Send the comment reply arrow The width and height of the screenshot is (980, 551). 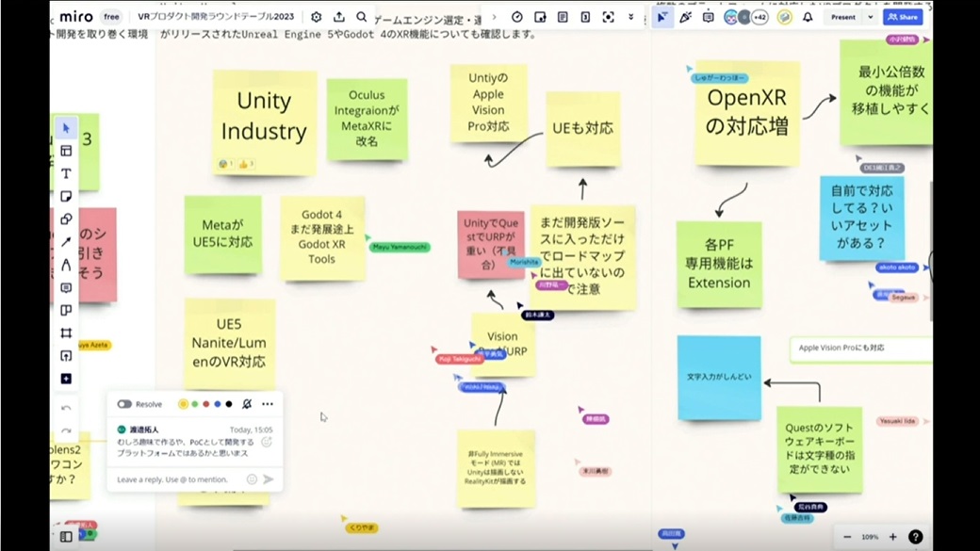(269, 479)
